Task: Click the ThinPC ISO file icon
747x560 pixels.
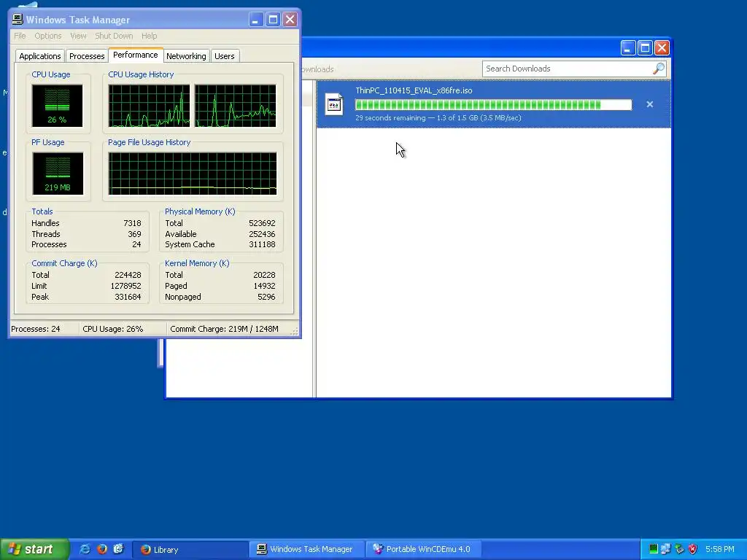Action: pyautogui.click(x=334, y=104)
